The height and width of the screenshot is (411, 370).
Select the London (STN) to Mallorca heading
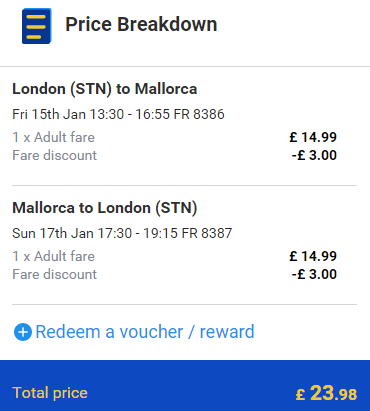[x=105, y=89]
